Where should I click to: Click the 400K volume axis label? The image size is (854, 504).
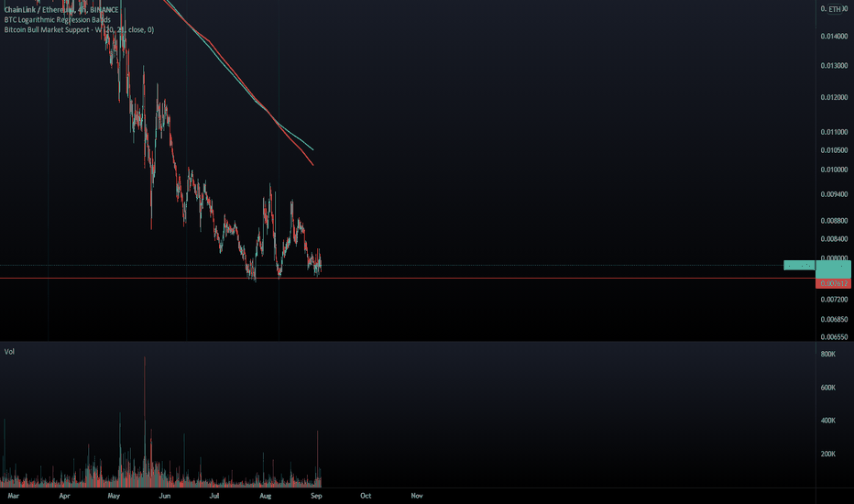coord(827,420)
